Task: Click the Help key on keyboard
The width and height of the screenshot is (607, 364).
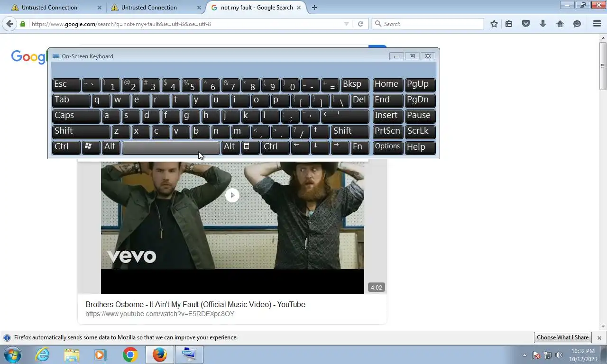Action: click(420, 147)
